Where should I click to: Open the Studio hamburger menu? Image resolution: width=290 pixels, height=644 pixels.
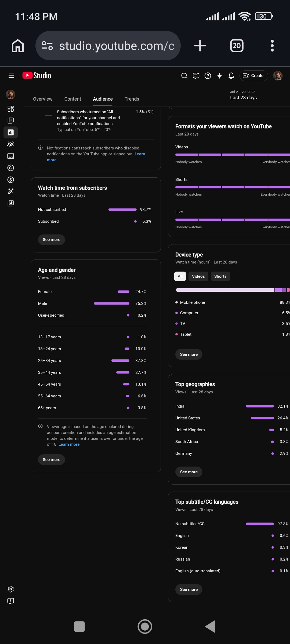(11, 76)
